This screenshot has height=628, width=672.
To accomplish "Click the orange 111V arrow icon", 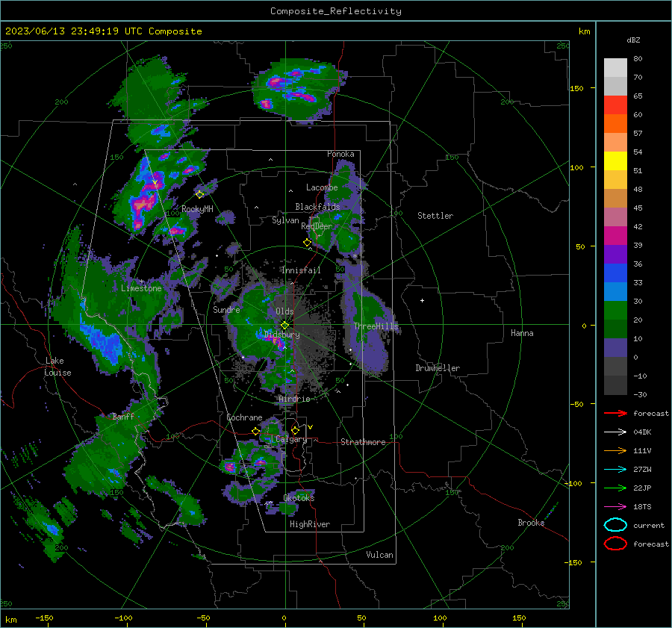I will [x=615, y=450].
